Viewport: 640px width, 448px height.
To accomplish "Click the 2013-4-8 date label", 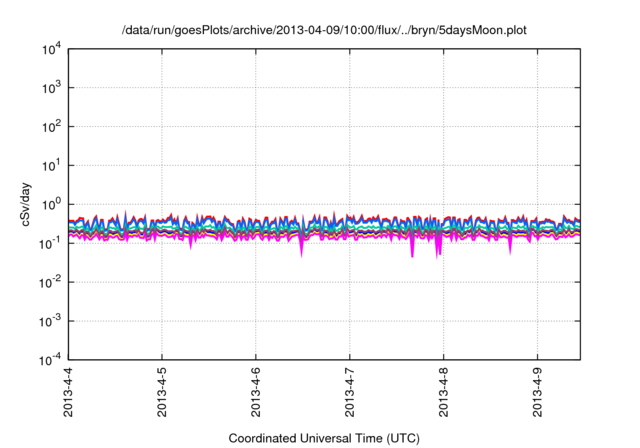I will click(x=444, y=392).
